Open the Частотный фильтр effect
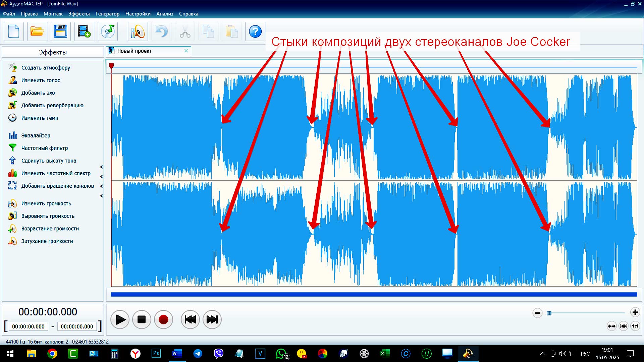The height and width of the screenshot is (362, 644). coord(44,148)
